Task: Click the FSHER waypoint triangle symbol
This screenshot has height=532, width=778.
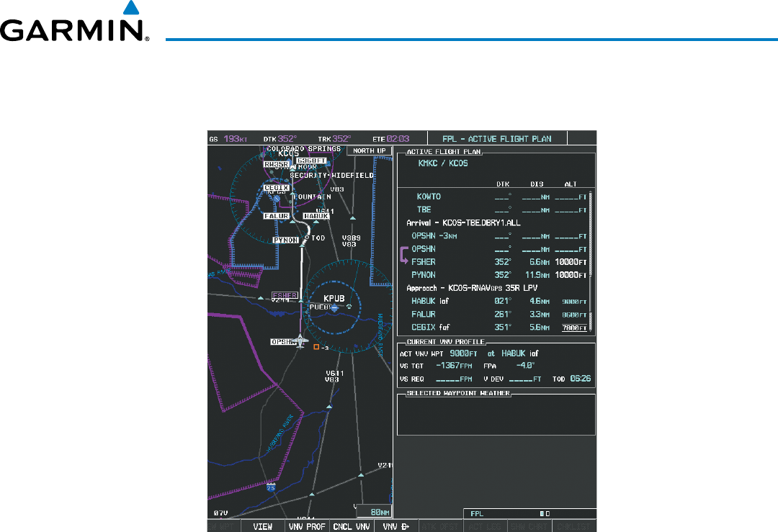Action: pos(300,300)
